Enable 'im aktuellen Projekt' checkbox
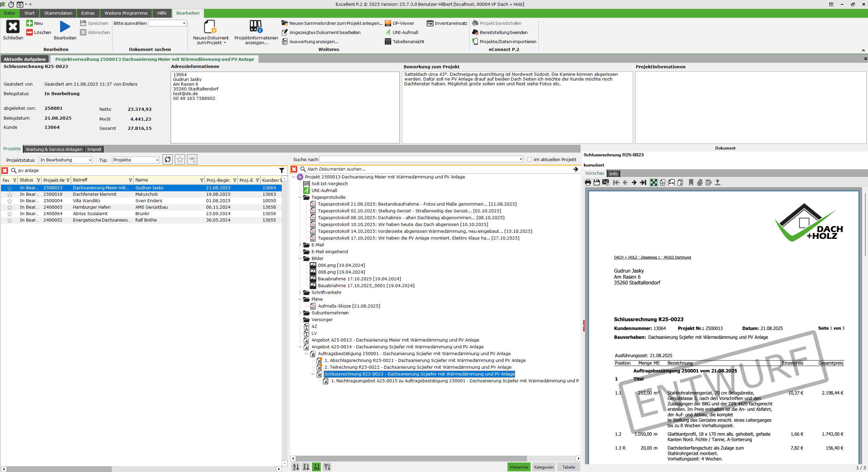Viewport: 868px width, 472px height. coord(530,159)
